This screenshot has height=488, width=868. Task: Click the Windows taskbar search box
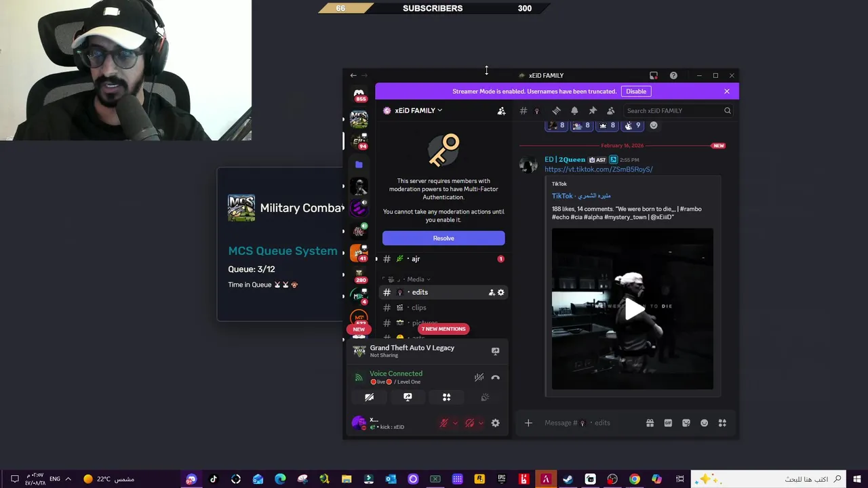[770, 479]
